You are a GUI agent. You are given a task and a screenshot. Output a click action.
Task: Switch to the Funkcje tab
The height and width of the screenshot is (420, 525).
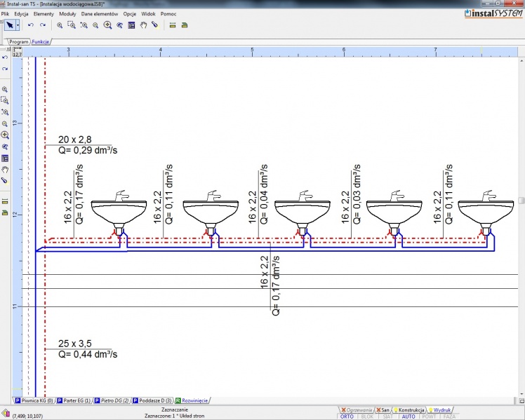click(41, 41)
